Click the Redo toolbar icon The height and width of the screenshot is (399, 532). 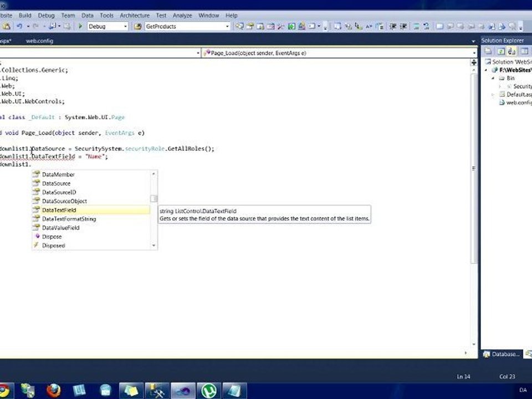pyautogui.click(x=35, y=26)
